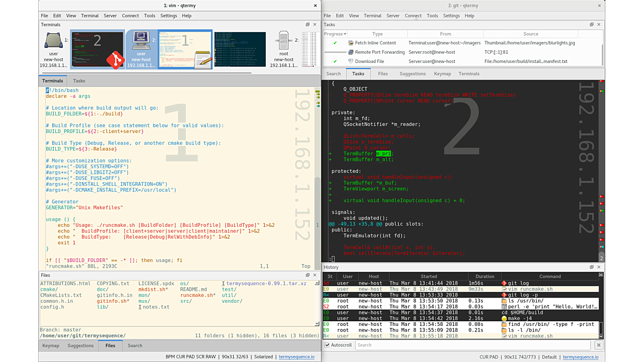Float the Files panel using undock icon
The image size is (644, 362).
[x=308, y=275]
